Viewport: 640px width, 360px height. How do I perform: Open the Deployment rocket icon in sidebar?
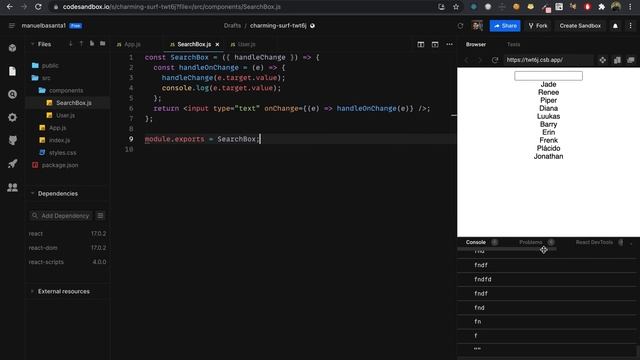12,164
